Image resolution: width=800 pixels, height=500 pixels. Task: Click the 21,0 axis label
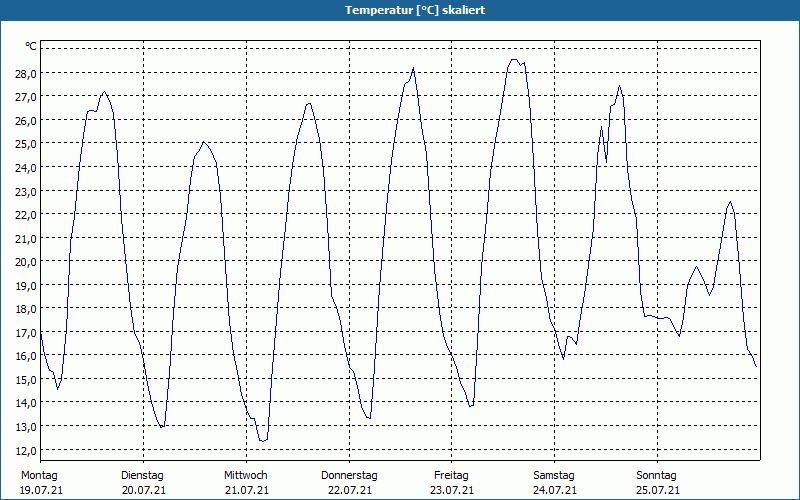click(x=26, y=238)
